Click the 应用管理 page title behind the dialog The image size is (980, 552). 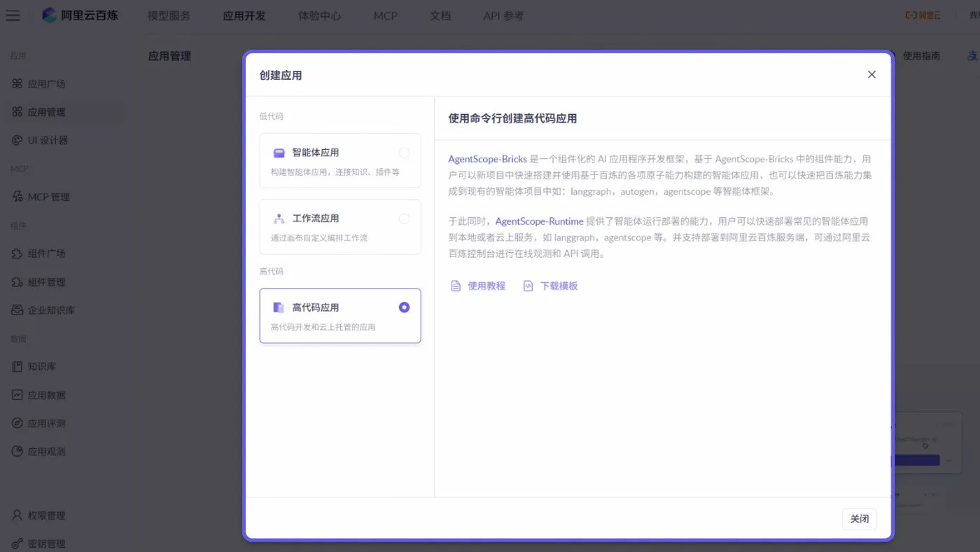(x=169, y=56)
